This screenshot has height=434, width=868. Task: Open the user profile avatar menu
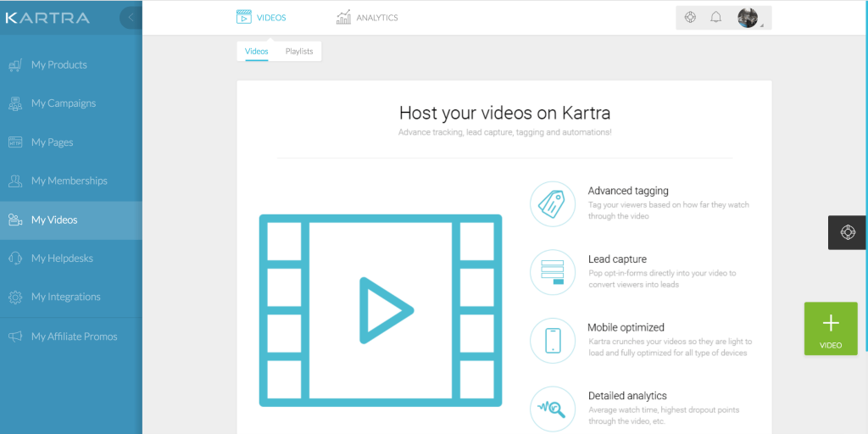tap(748, 18)
